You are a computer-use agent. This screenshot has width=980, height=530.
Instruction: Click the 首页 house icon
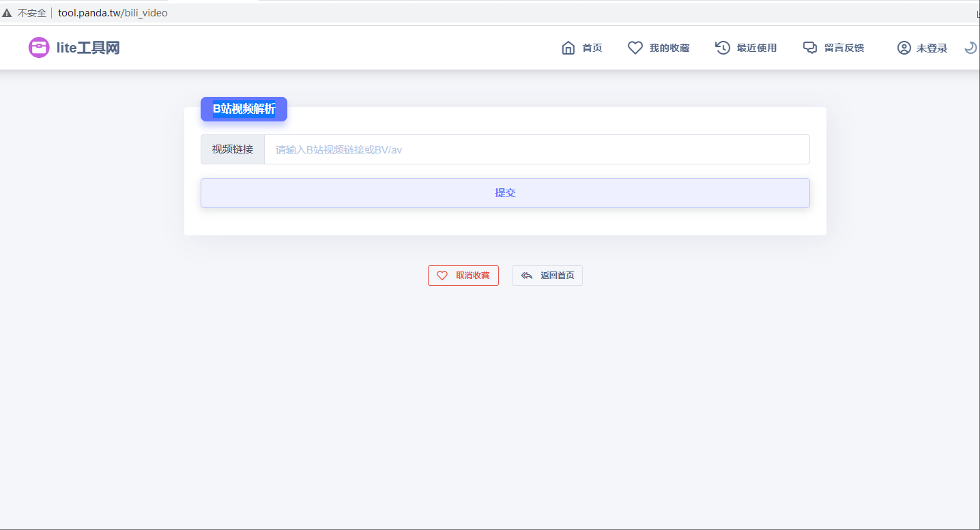568,48
